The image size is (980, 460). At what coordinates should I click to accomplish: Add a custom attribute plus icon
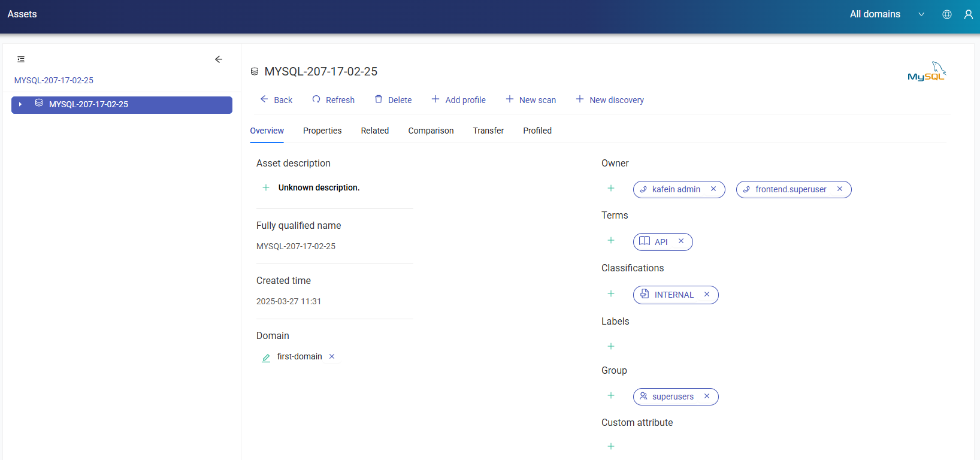point(611,446)
